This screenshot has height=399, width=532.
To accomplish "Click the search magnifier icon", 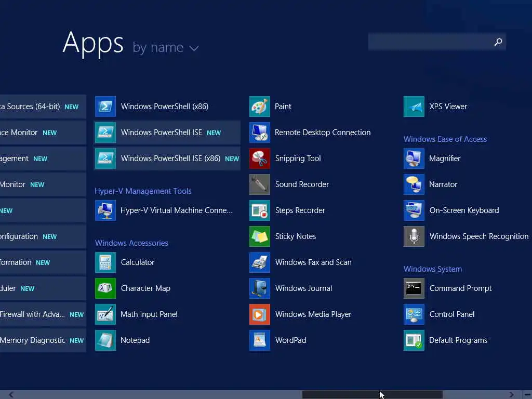I will point(498,42).
